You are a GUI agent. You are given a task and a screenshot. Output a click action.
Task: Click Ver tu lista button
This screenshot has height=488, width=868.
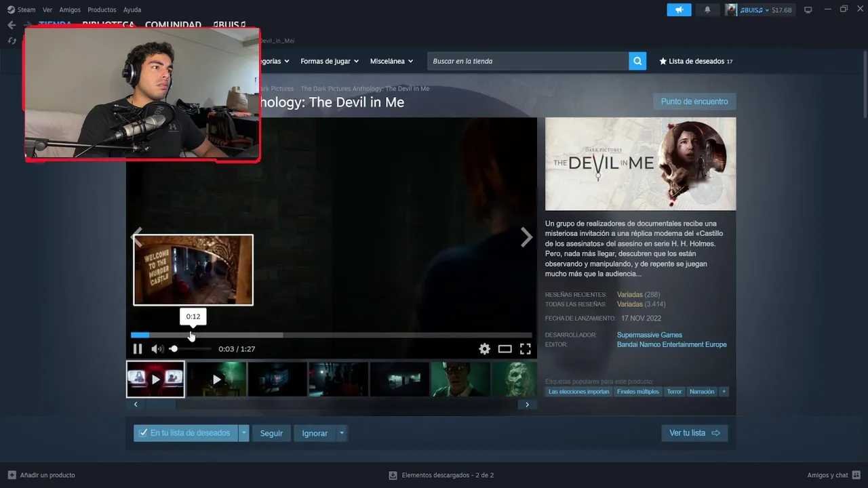(694, 433)
